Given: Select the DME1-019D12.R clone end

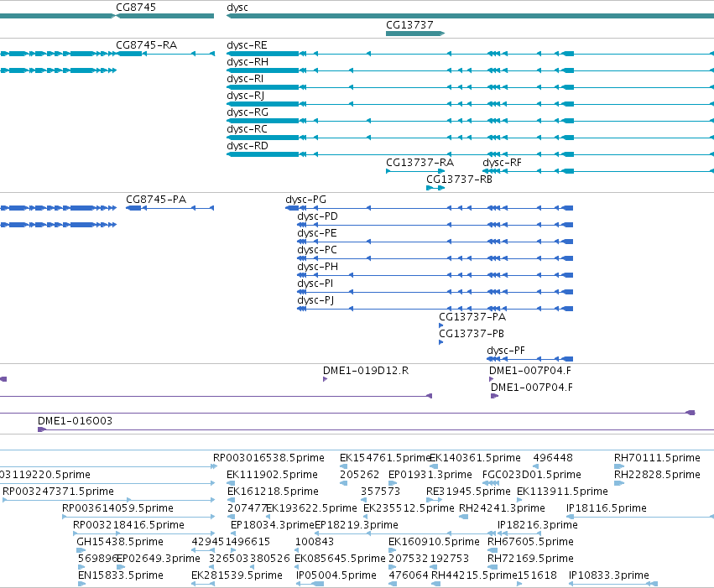Looking at the screenshot, I should tap(366, 371).
